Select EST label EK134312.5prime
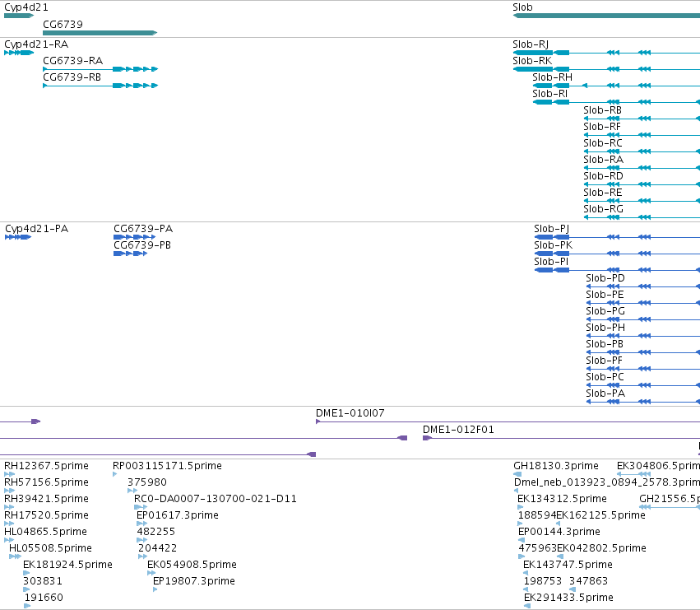The width and height of the screenshot is (700, 610). click(563, 499)
